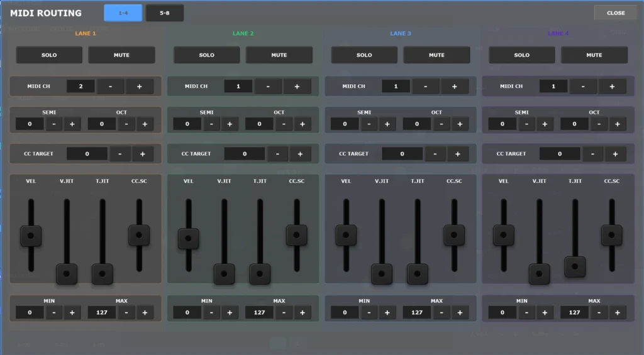Screen dimensions: 644x355
Task: Raise Lane 3 SEMI transpose with plus
Action: coord(387,124)
